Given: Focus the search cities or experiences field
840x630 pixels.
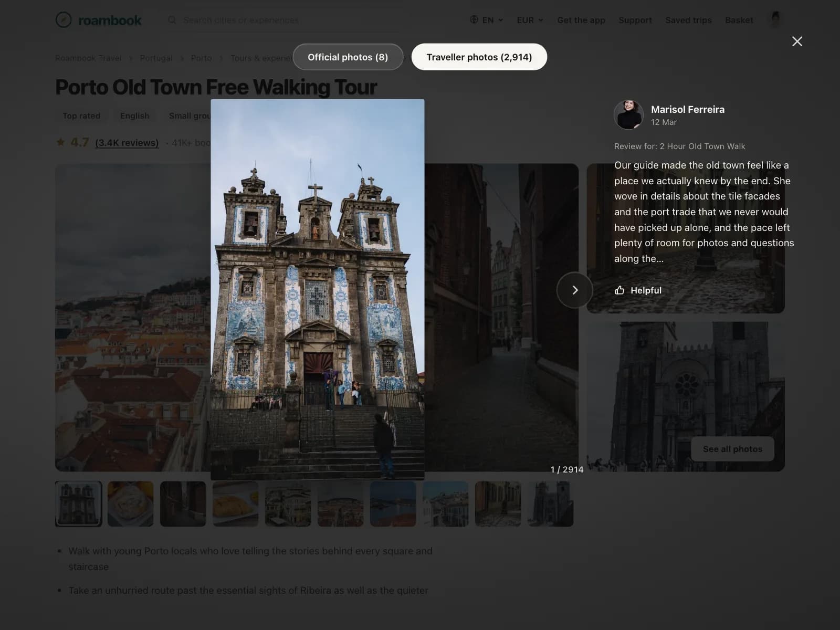Looking at the screenshot, I should [283, 20].
